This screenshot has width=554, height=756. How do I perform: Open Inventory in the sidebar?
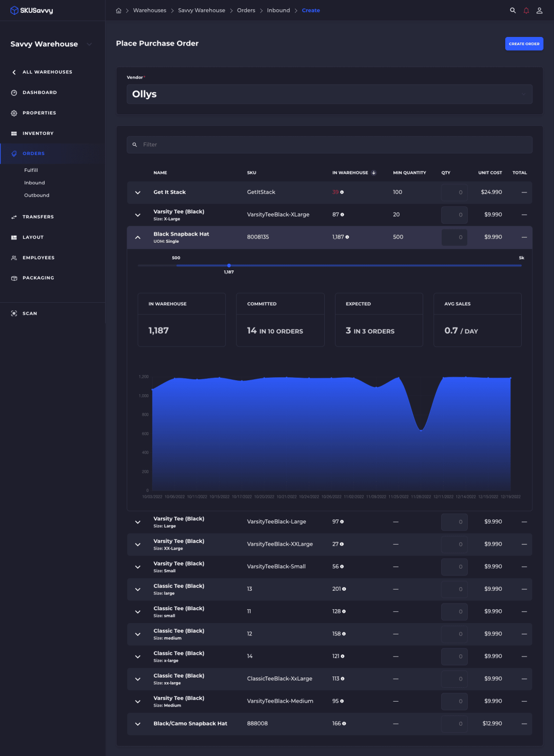(x=38, y=133)
